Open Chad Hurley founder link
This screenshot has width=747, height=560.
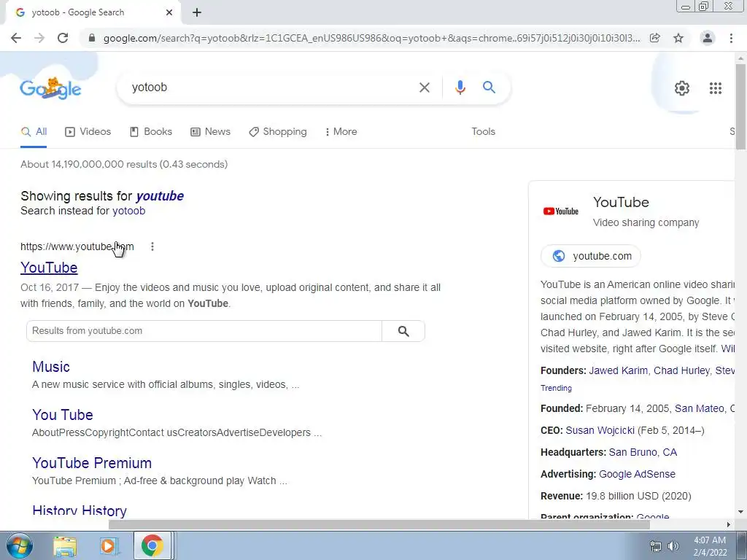(x=681, y=371)
